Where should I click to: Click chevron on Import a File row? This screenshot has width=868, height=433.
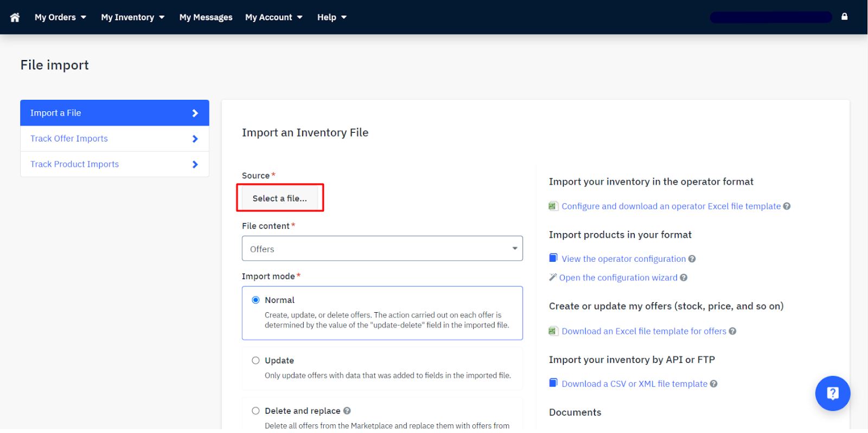click(x=195, y=113)
